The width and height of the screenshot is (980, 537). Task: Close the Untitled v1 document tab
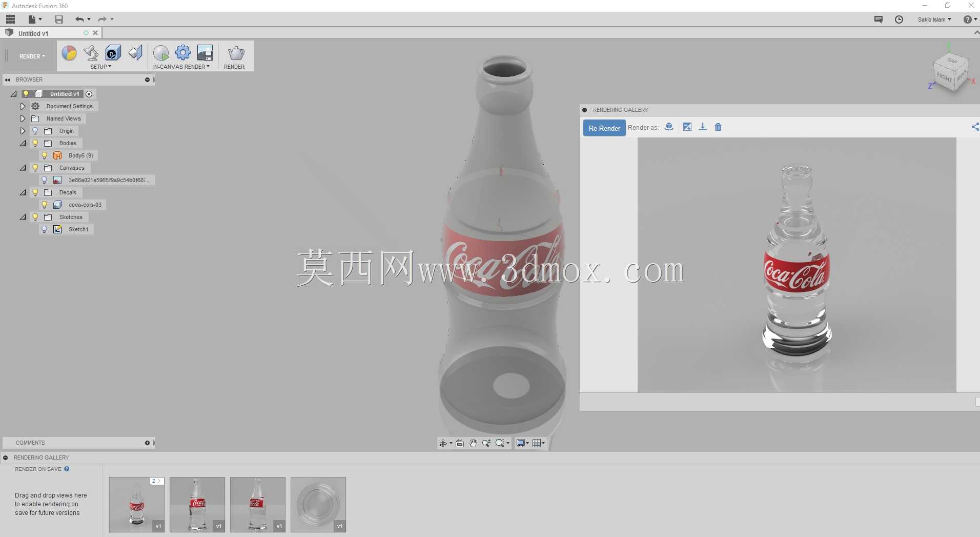pyautogui.click(x=95, y=33)
